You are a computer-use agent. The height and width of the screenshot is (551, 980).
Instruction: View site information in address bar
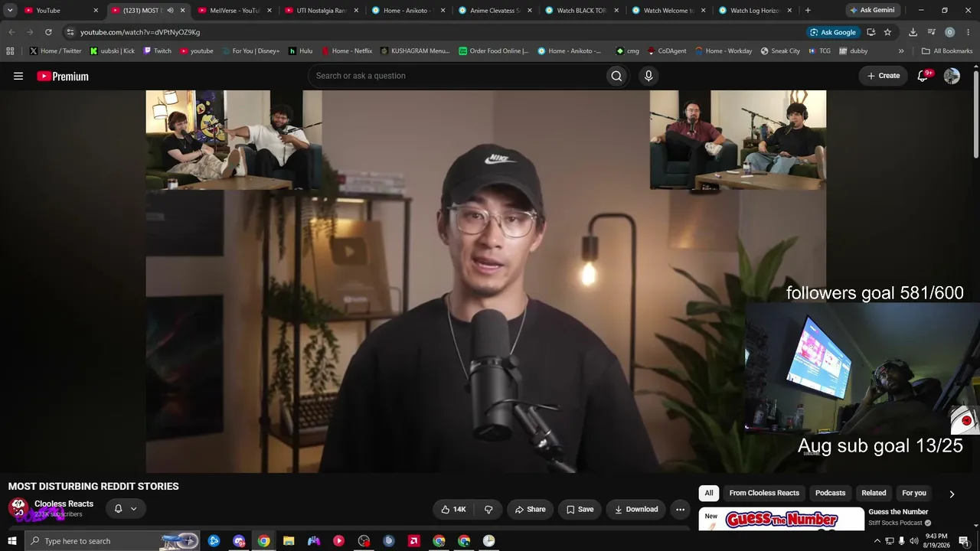pos(70,32)
